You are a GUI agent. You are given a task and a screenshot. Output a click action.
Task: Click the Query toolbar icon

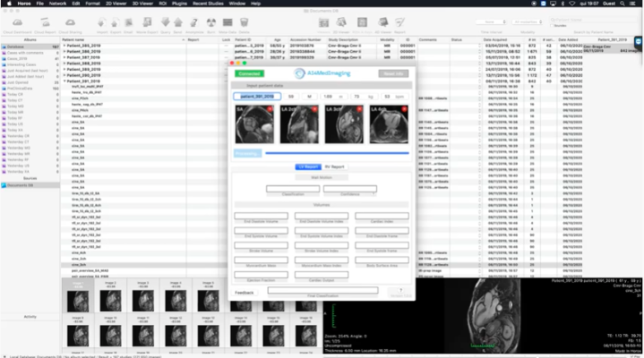pos(164,21)
